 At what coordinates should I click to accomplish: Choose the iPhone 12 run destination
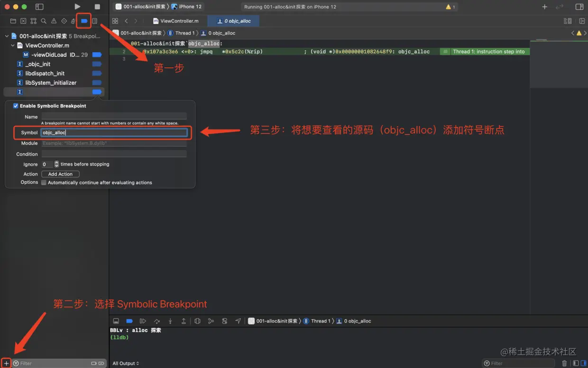[186, 7]
